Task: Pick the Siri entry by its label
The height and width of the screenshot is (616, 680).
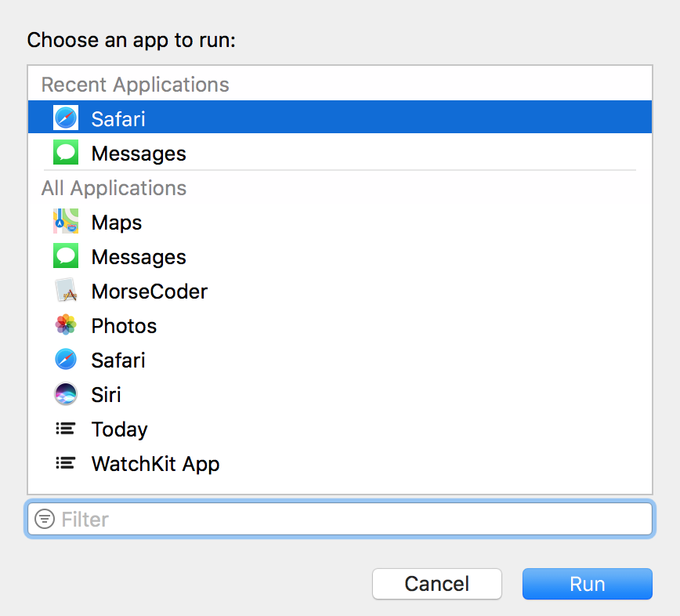Action: point(106,395)
